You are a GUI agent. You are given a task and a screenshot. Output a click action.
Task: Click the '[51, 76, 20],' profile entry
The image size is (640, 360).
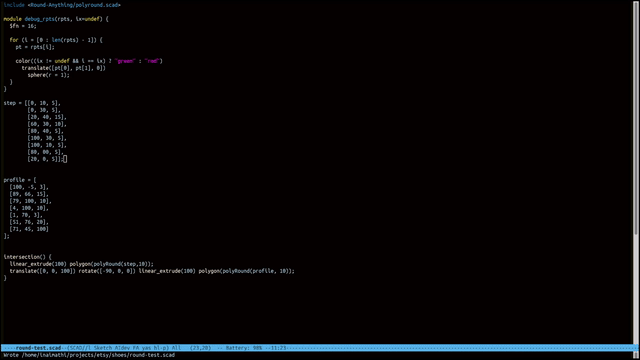coord(29,222)
